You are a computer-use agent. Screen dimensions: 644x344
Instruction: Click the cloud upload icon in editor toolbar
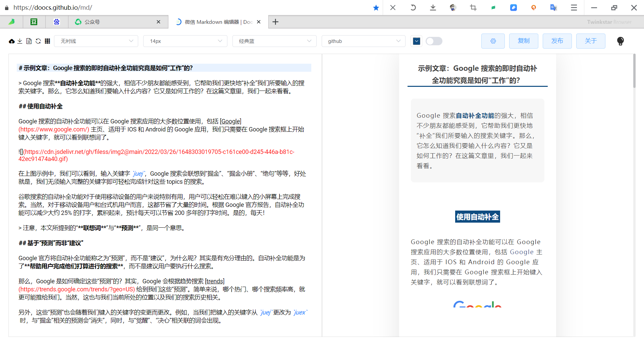click(x=12, y=41)
